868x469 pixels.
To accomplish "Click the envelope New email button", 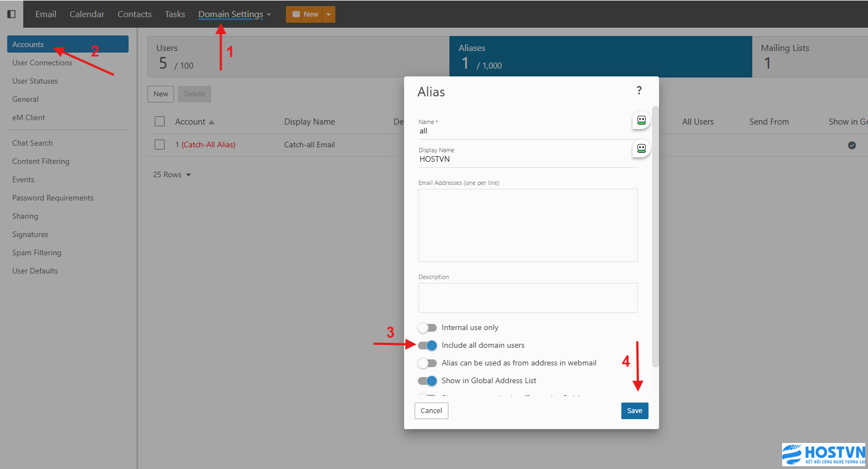I will pyautogui.click(x=305, y=14).
